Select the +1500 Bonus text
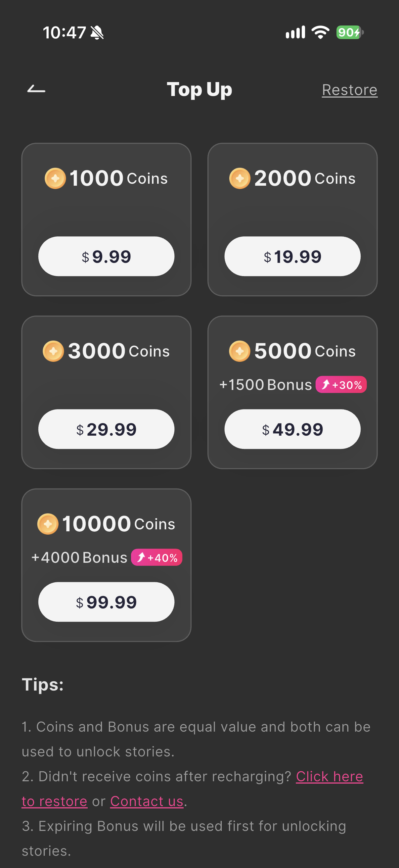The height and width of the screenshot is (868, 399). coord(266,385)
